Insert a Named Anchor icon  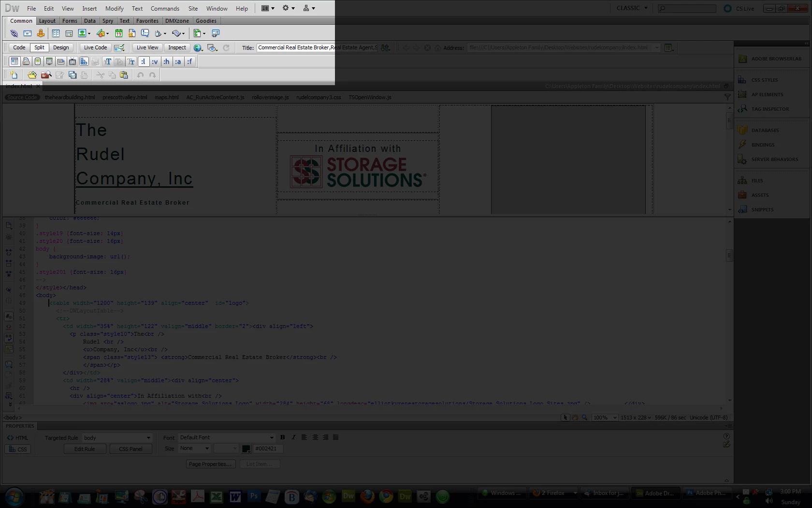pyautogui.click(x=41, y=33)
